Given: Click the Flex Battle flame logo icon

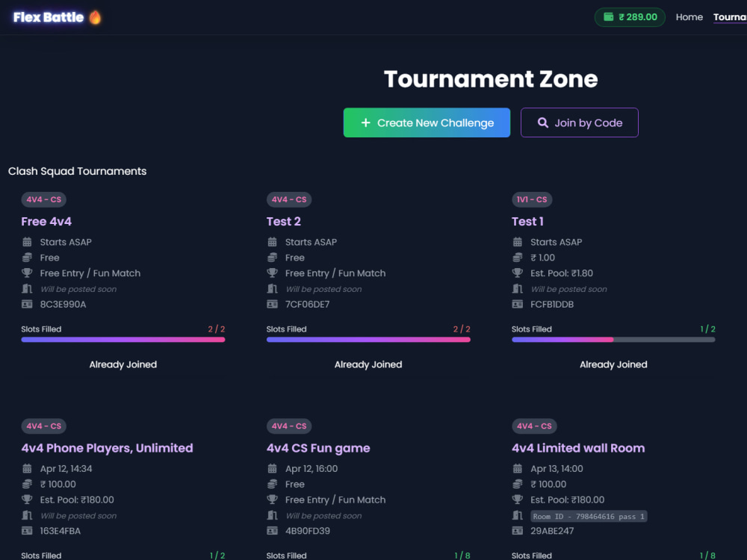Looking at the screenshot, I should click(x=96, y=18).
